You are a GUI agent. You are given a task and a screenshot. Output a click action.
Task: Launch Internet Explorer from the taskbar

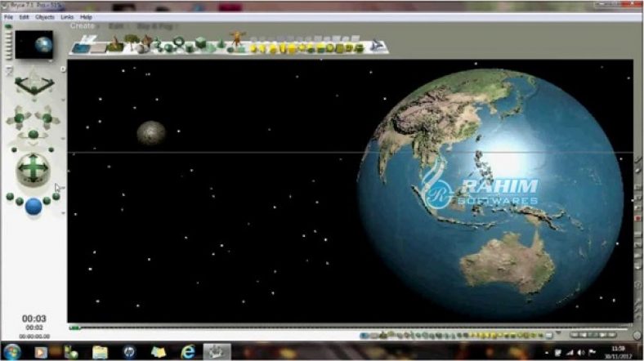[x=188, y=352]
